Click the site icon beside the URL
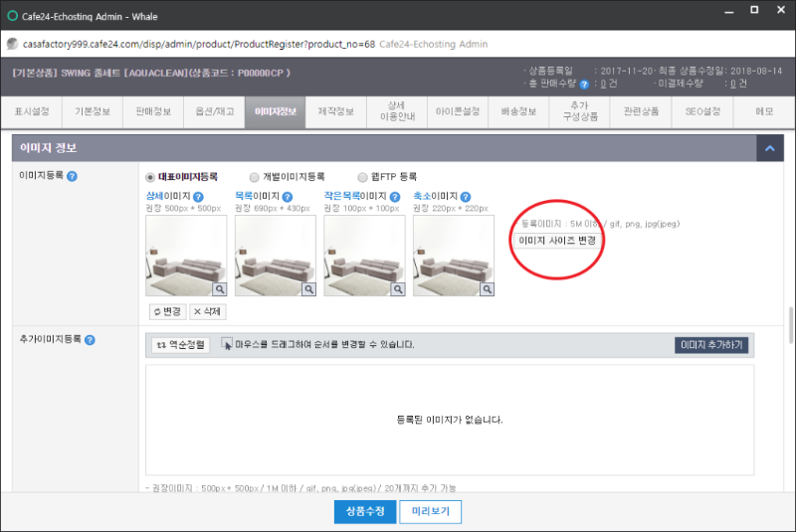The image size is (796, 532). tap(13, 44)
